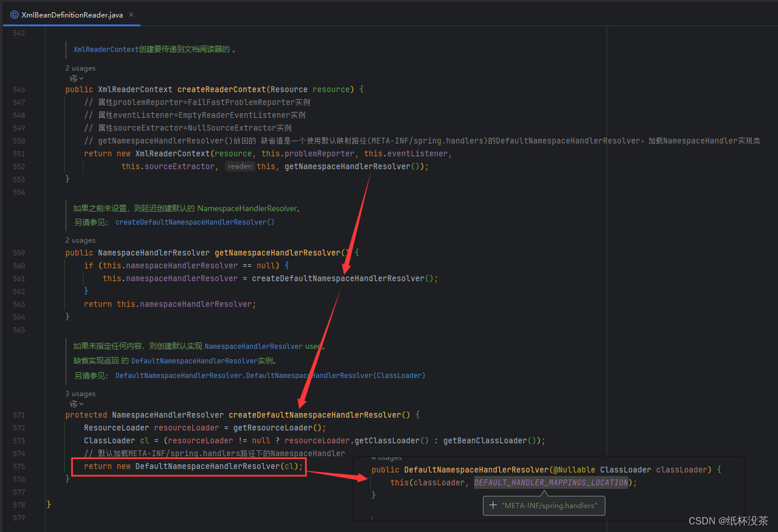Expand the plus icon beside META-INF/spring.handlers tooltip
The width and height of the screenshot is (778, 532).
(493, 506)
